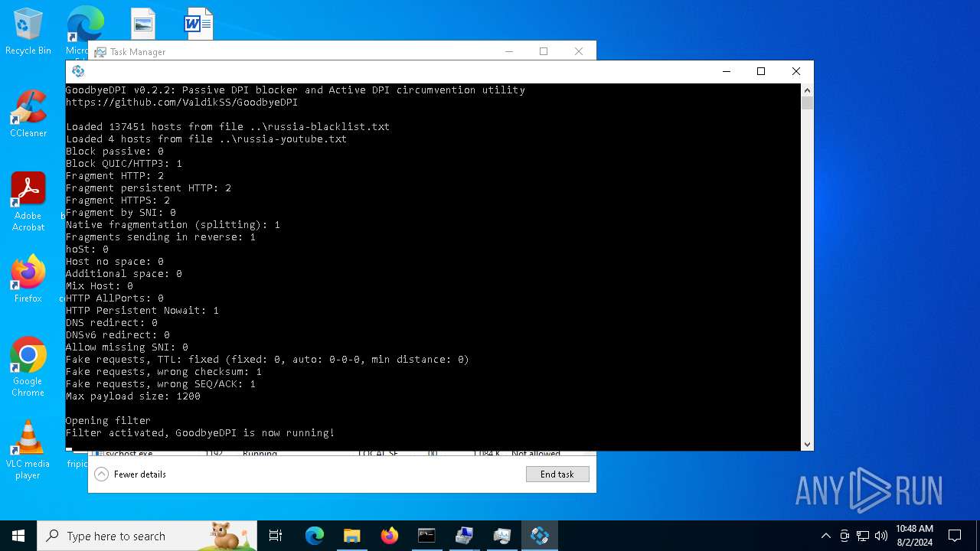Click the Task Manager title bar icon
Viewport: 980px width, 551px height.
point(100,52)
